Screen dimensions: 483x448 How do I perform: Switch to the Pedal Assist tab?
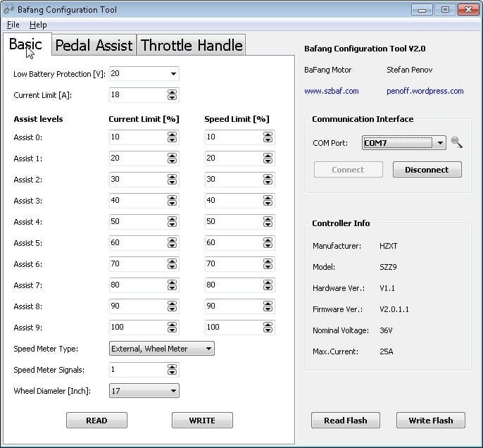94,45
